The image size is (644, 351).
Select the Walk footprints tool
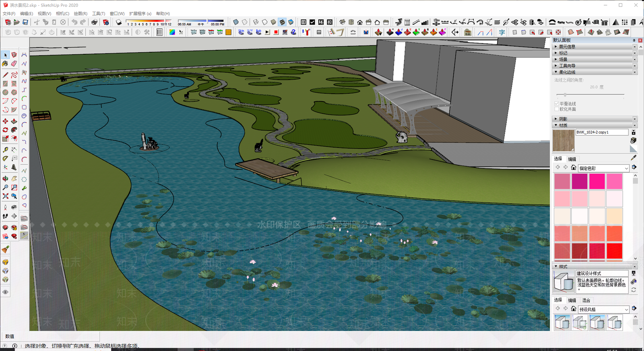click(5, 216)
